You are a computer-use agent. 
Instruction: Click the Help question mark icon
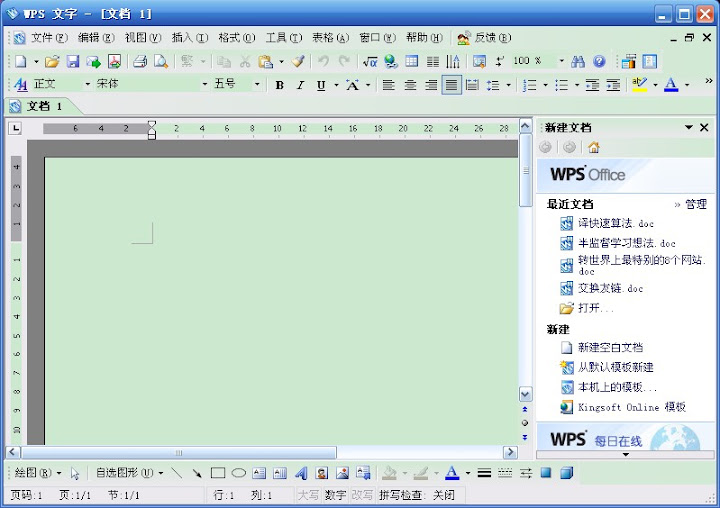[599, 61]
